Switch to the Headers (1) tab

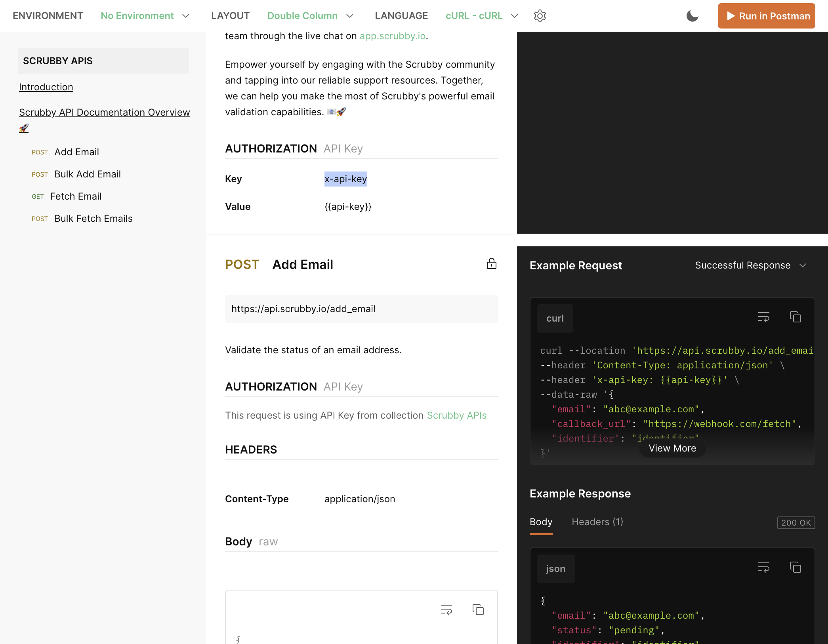click(597, 522)
